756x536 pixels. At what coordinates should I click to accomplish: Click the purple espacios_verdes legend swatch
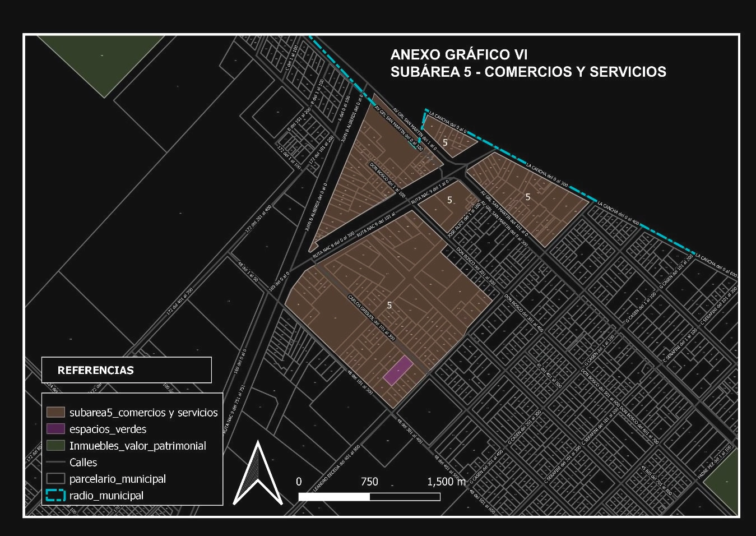tap(55, 429)
